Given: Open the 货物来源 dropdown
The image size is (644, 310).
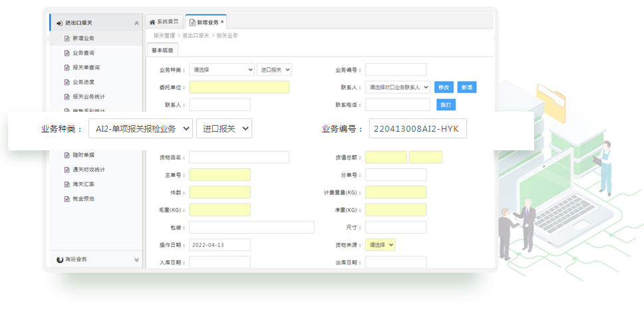Looking at the screenshot, I should pyautogui.click(x=381, y=245).
